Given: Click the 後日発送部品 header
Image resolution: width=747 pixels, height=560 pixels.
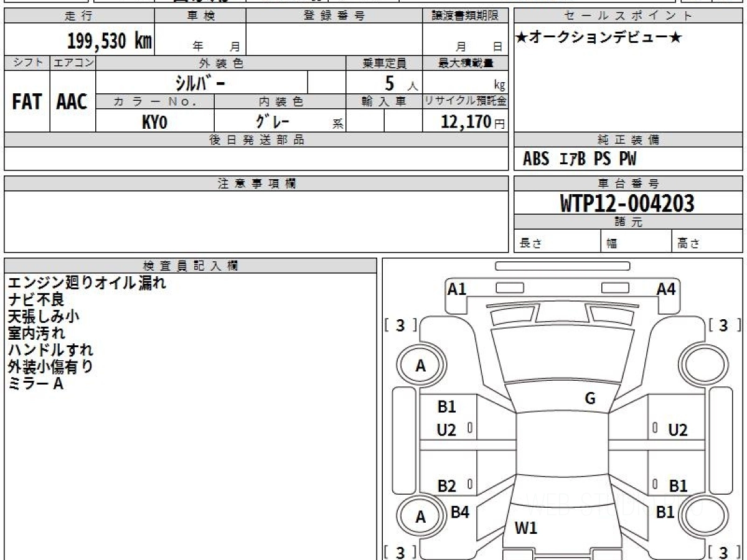Looking at the screenshot, I should tap(256, 140).
